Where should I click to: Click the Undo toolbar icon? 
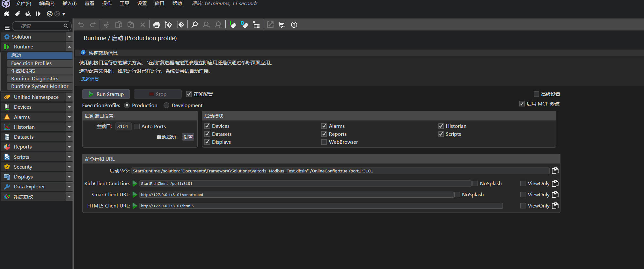click(x=81, y=25)
